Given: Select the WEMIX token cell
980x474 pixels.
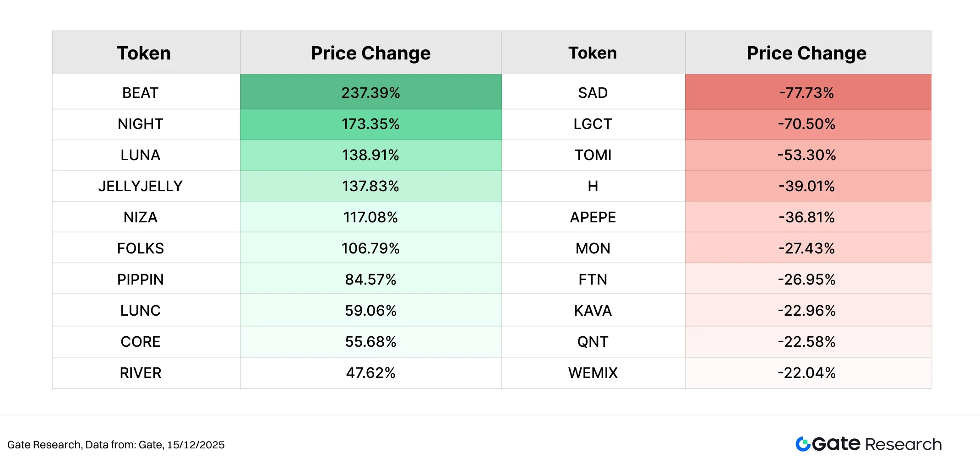Looking at the screenshot, I should [593, 373].
